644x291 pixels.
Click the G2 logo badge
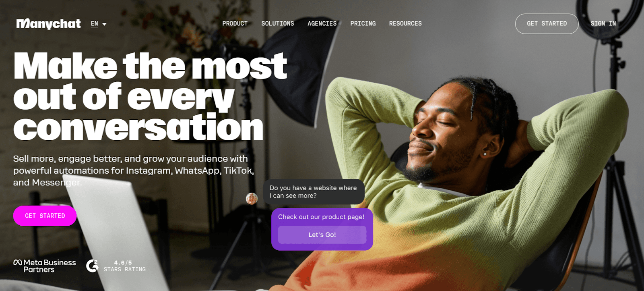[92, 266]
